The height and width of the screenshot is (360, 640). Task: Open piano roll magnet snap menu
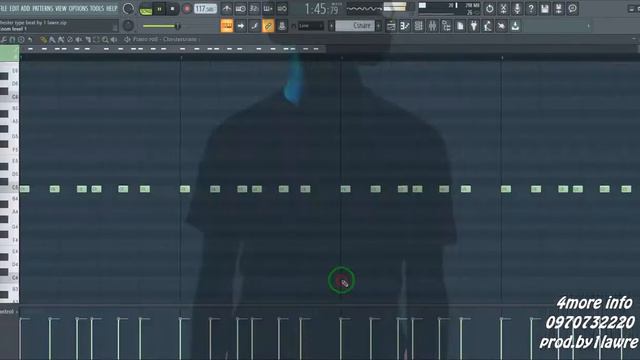[x=12, y=40]
